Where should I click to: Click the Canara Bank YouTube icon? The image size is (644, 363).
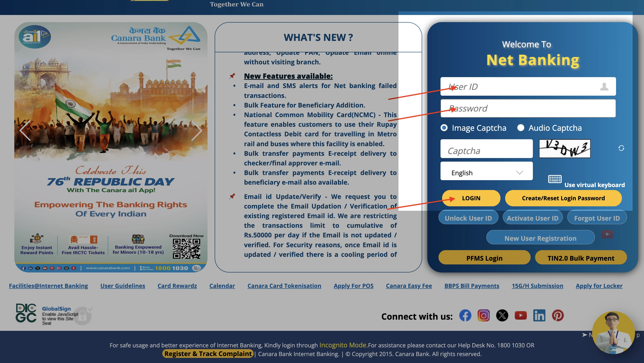(x=521, y=316)
